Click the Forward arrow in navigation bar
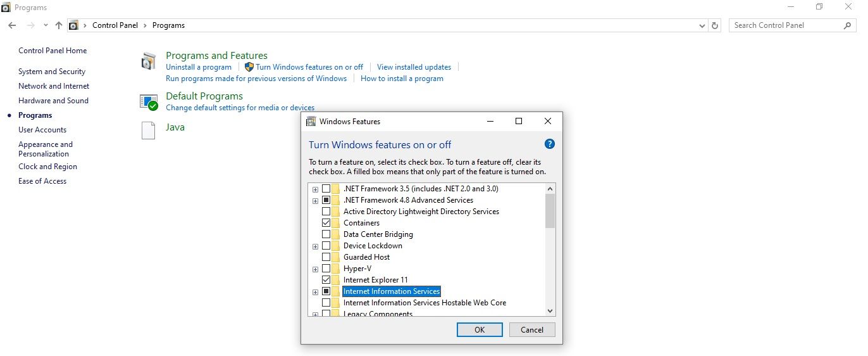This screenshot has width=868, height=356. click(30, 25)
